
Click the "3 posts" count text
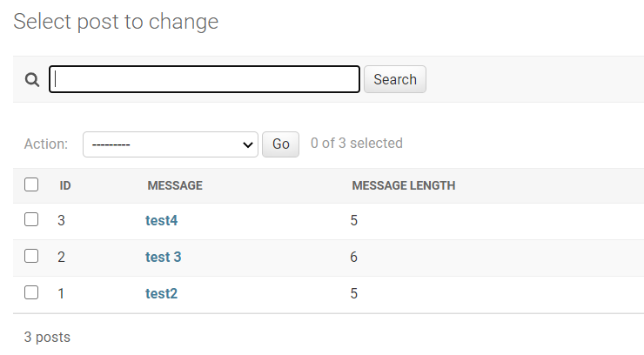click(x=47, y=337)
